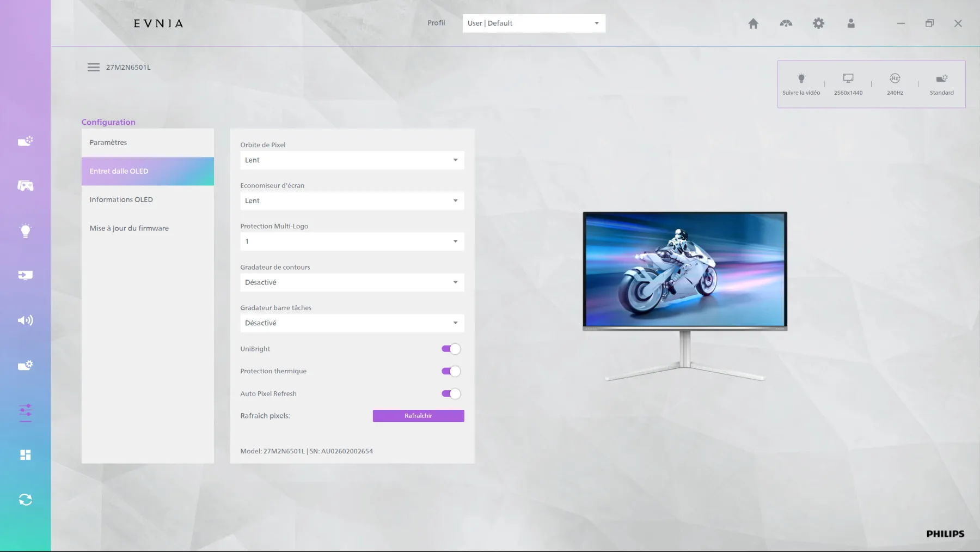
Task: Open the Gradateur de contours dropdown
Action: tap(352, 282)
